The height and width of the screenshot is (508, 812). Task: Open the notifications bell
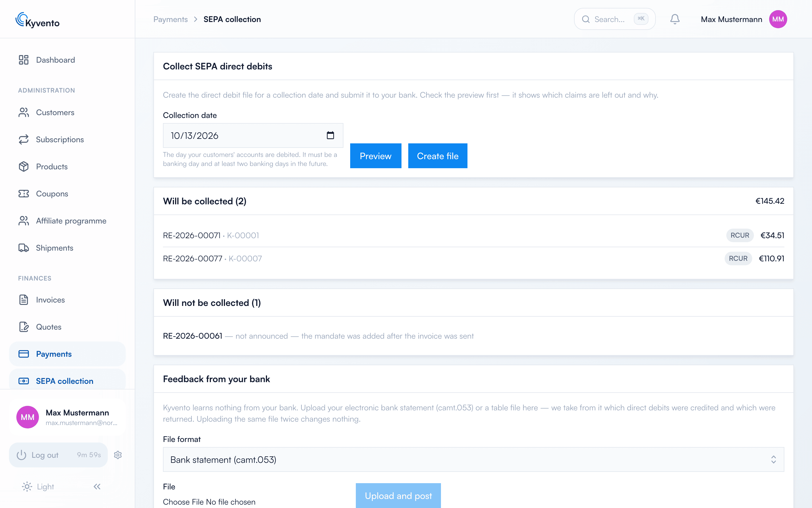tap(675, 19)
